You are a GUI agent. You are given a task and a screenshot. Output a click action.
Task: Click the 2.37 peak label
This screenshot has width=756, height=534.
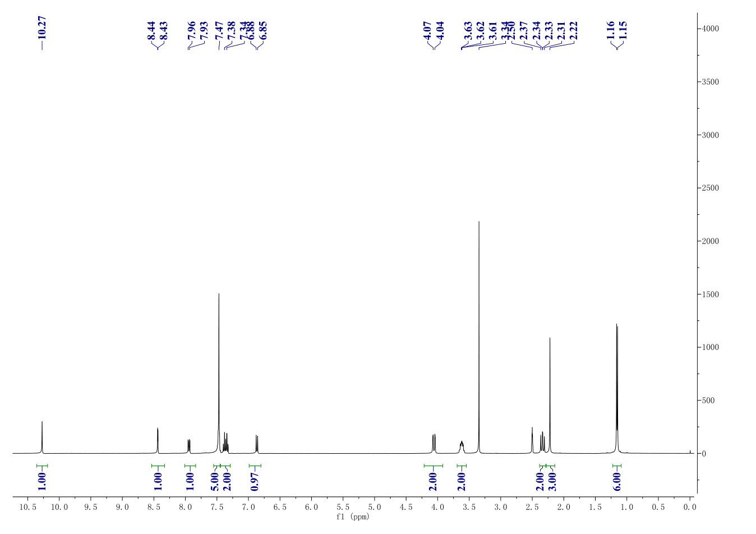523,30
